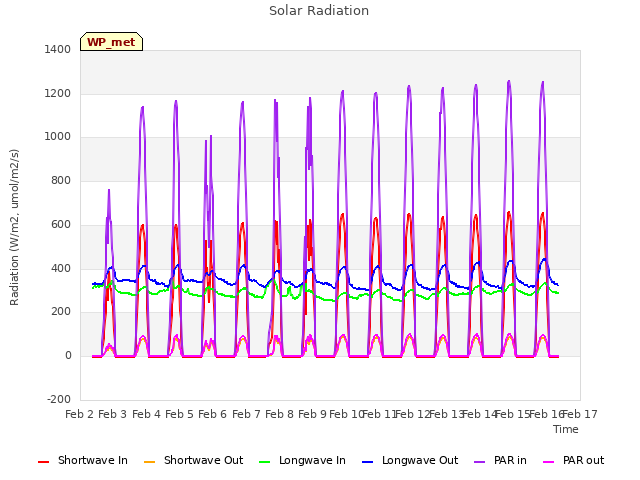Viewport: 640px width, 480px height.
Task: Click the 800 y-axis tick label
Action: point(61,180)
